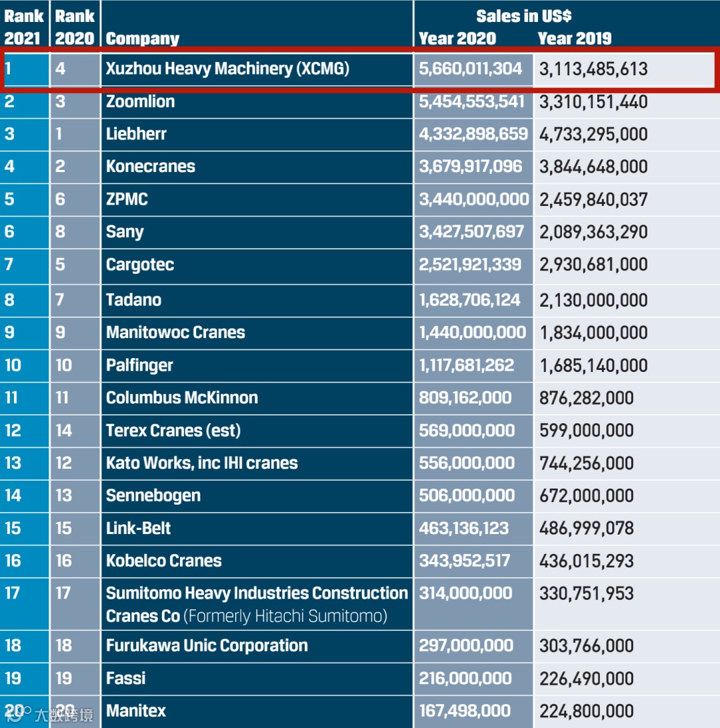Select the Tadano company cell
Image resolution: width=720 pixels, height=728 pixels.
[257, 301]
